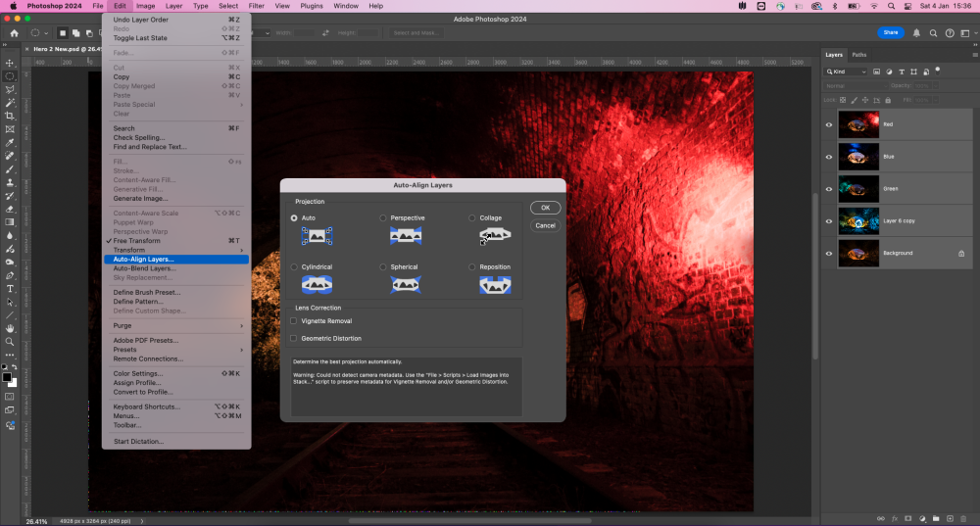Pick the Type tool
Image resolution: width=980 pixels, height=526 pixels.
[x=10, y=288]
